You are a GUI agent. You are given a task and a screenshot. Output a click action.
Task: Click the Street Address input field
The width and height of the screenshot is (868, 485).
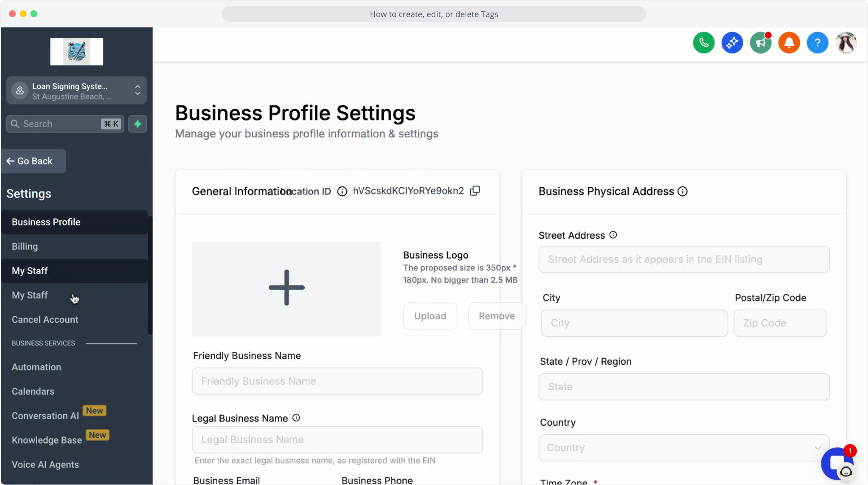[x=684, y=260]
